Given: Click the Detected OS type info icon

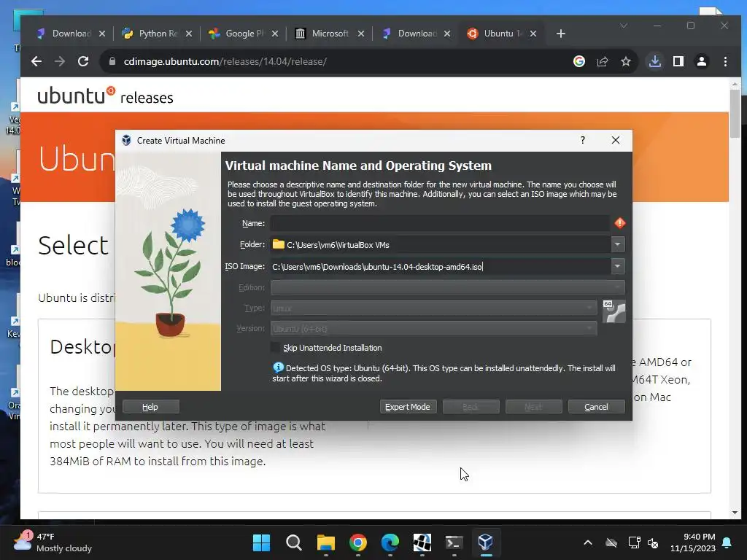Looking at the screenshot, I should point(278,367).
